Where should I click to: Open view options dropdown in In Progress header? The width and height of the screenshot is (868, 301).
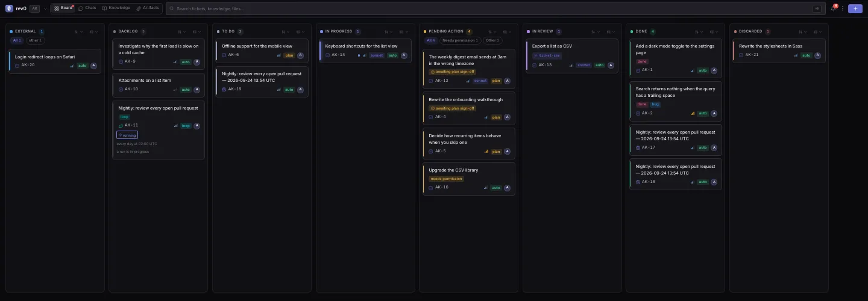coord(404,31)
